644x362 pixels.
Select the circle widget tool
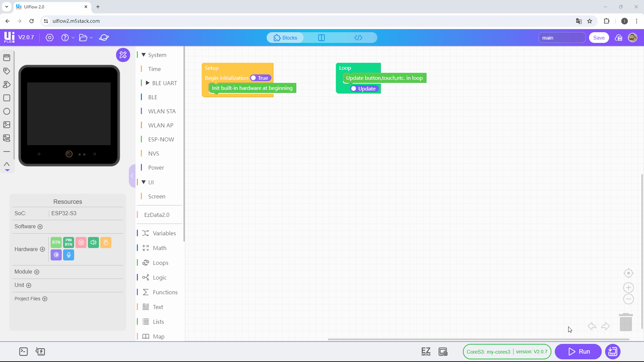7,111
